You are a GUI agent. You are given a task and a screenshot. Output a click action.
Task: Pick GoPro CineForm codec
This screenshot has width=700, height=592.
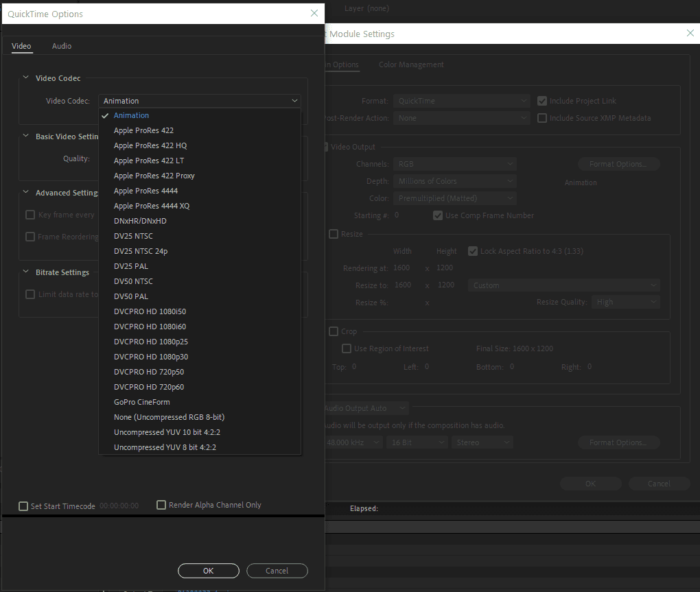141,402
